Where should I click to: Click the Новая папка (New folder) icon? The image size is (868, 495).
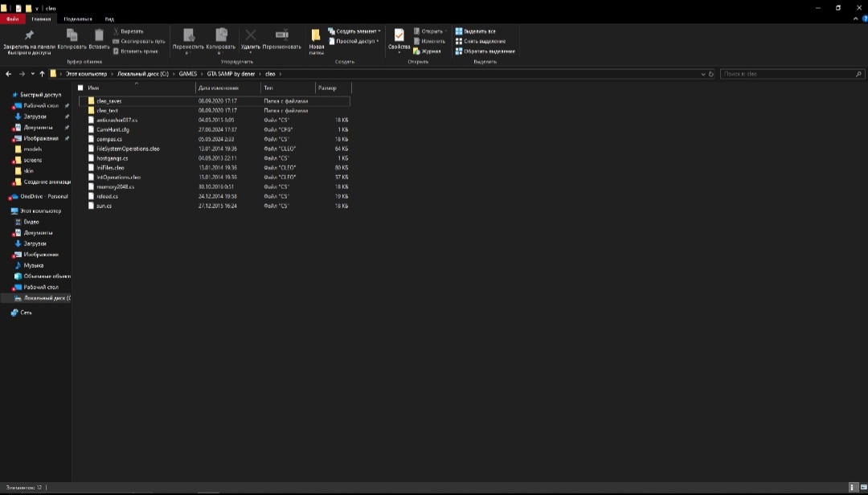point(316,36)
